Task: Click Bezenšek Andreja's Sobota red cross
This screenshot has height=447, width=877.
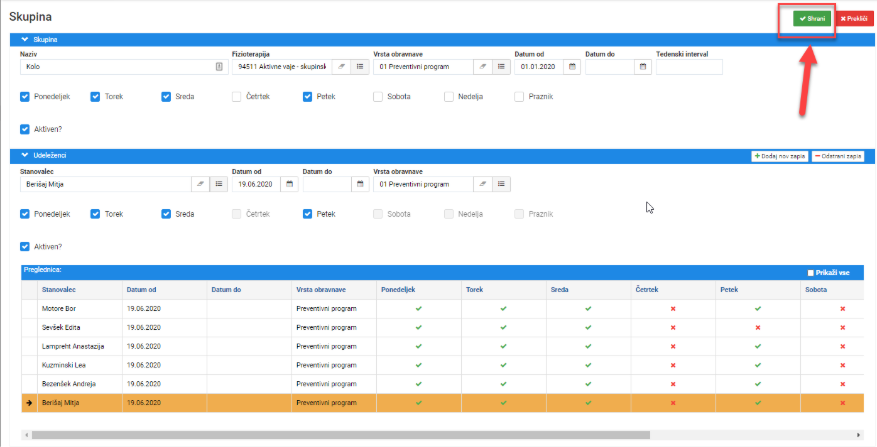Action: [843, 384]
